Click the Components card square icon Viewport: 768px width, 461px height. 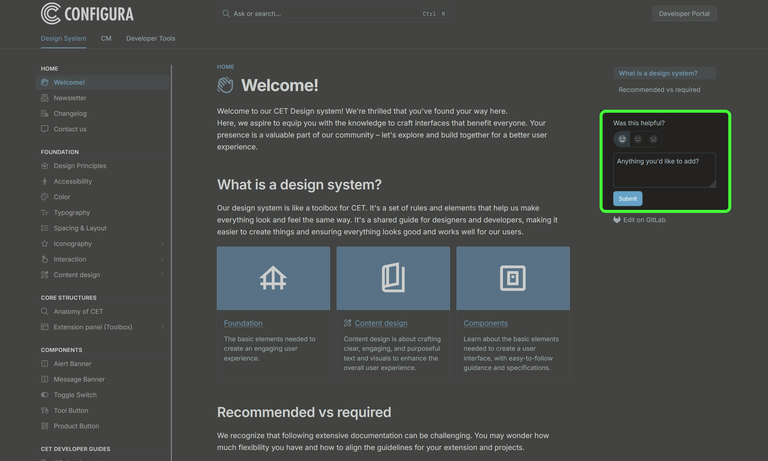click(x=513, y=279)
